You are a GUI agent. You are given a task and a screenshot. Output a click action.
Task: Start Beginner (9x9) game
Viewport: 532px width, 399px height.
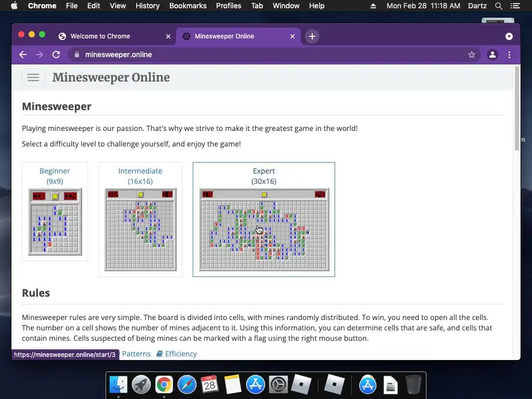coord(55,176)
